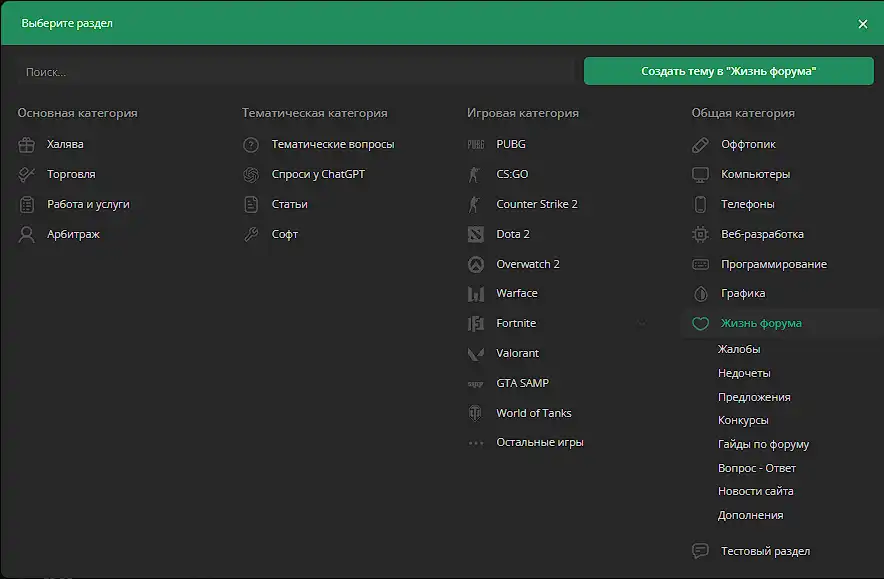Screen dimensions: 884x579
Task: Open the Спроси у ChatGPT section
Action: click(318, 174)
